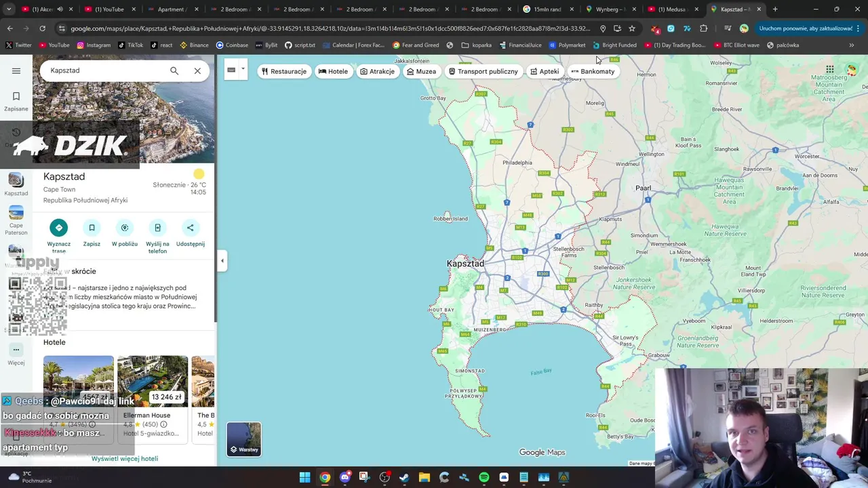This screenshot has height=488, width=868.
Task: Open the Google Maps hamburger menu
Action: point(16,70)
